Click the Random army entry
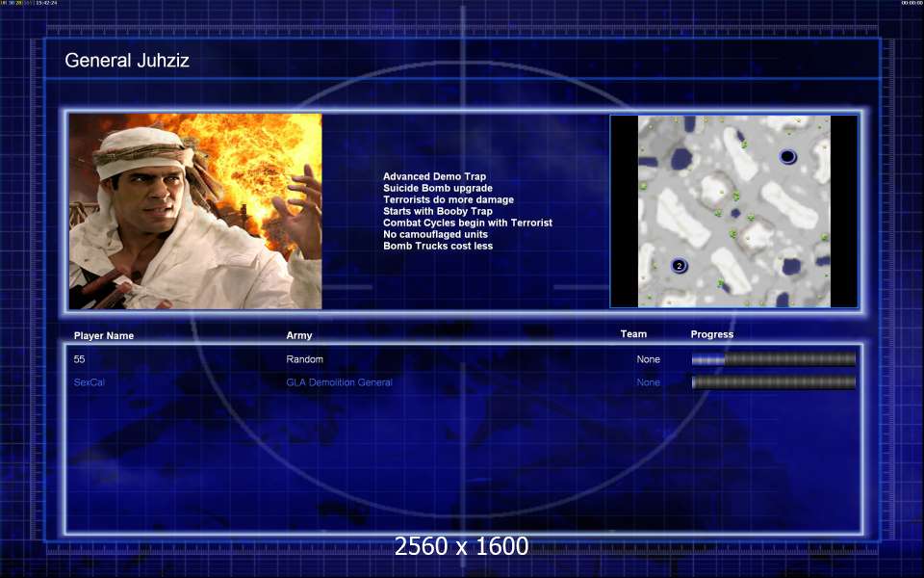Screen dimensions: 924x578 click(305, 359)
